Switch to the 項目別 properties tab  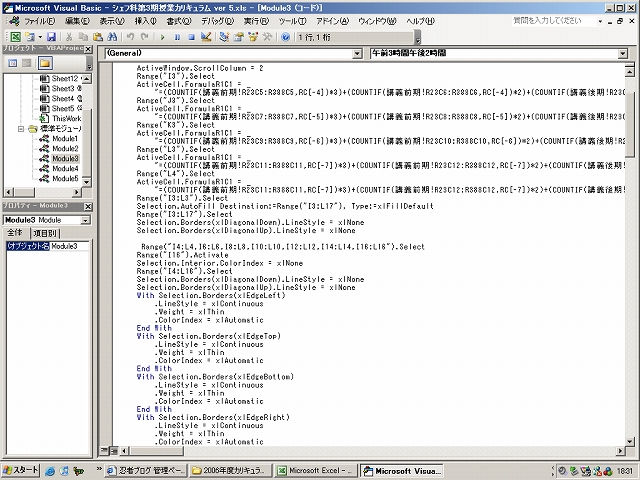point(45,233)
